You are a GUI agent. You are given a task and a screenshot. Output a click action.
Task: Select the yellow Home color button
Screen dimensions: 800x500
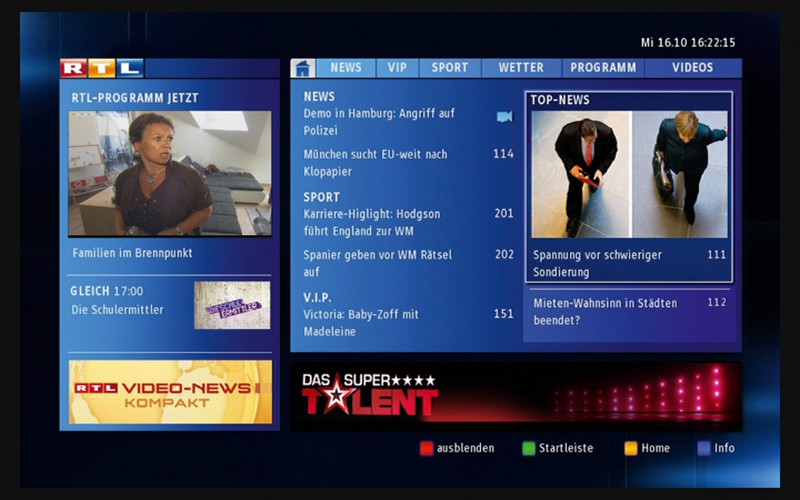(631, 448)
